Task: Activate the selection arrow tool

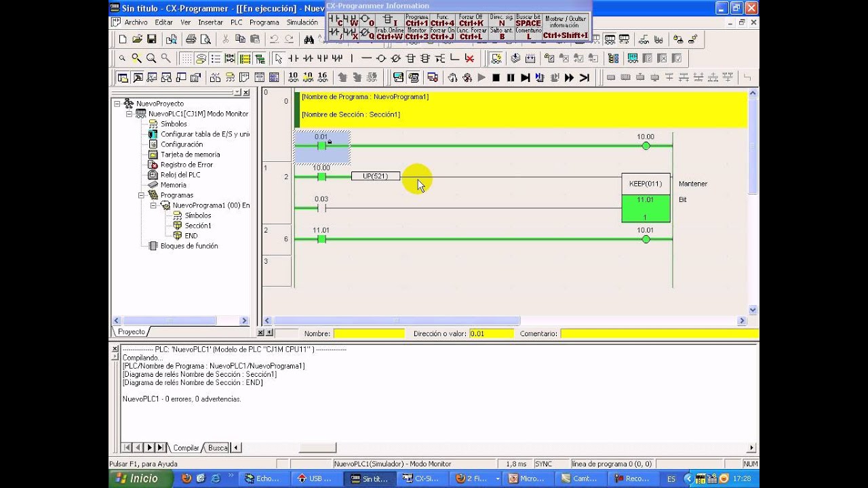Action: (x=279, y=58)
